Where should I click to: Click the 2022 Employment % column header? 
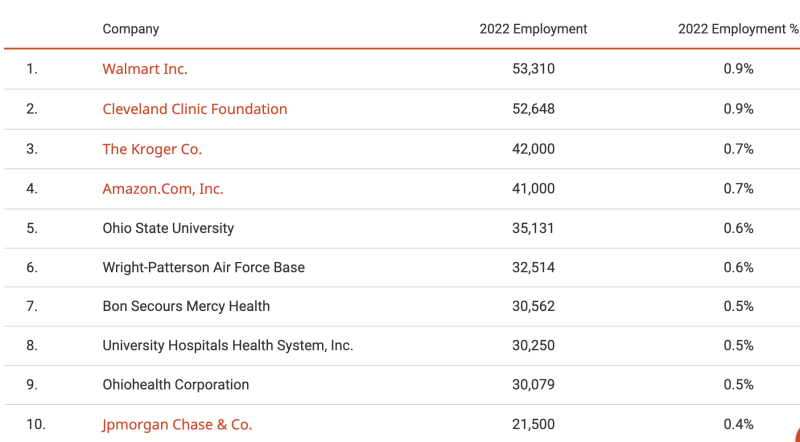coord(738,29)
